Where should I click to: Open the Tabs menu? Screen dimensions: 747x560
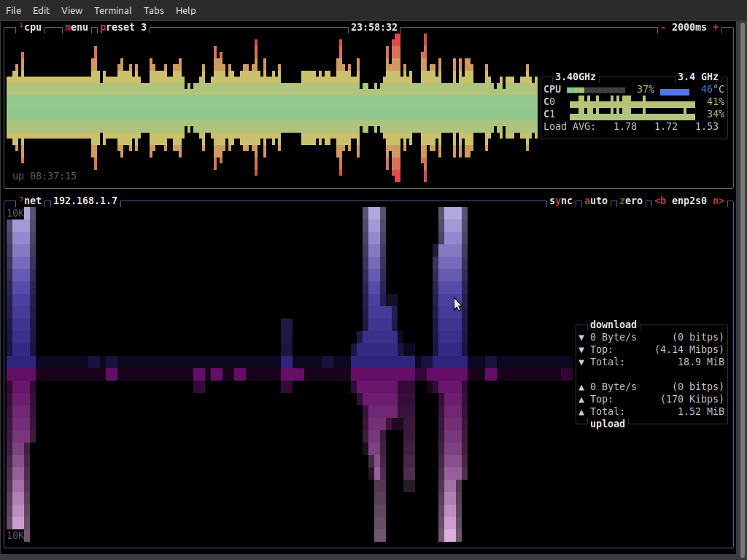pyautogui.click(x=154, y=10)
